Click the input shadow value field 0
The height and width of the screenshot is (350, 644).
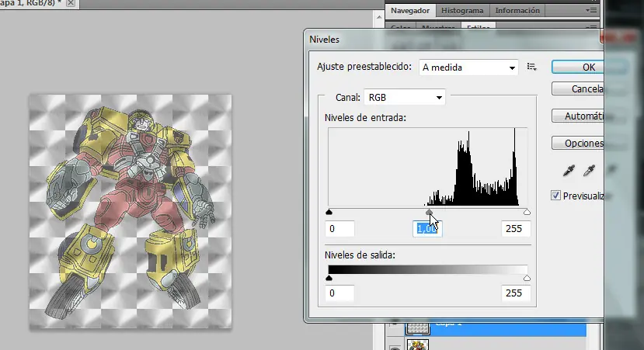point(339,228)
